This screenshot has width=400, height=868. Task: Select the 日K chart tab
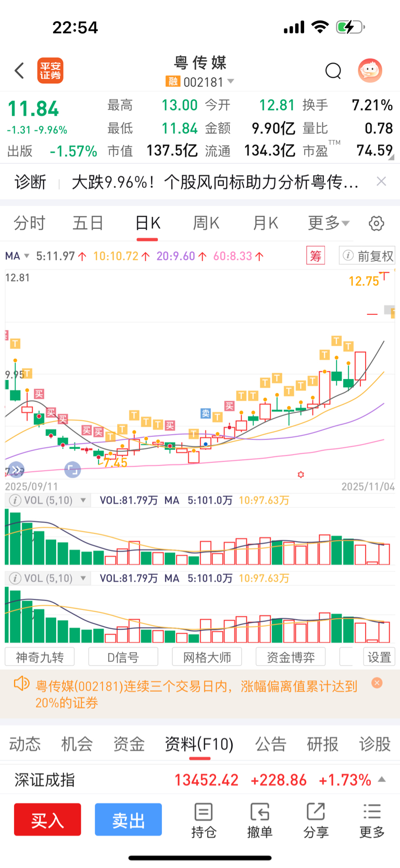(x=147, y=223)
